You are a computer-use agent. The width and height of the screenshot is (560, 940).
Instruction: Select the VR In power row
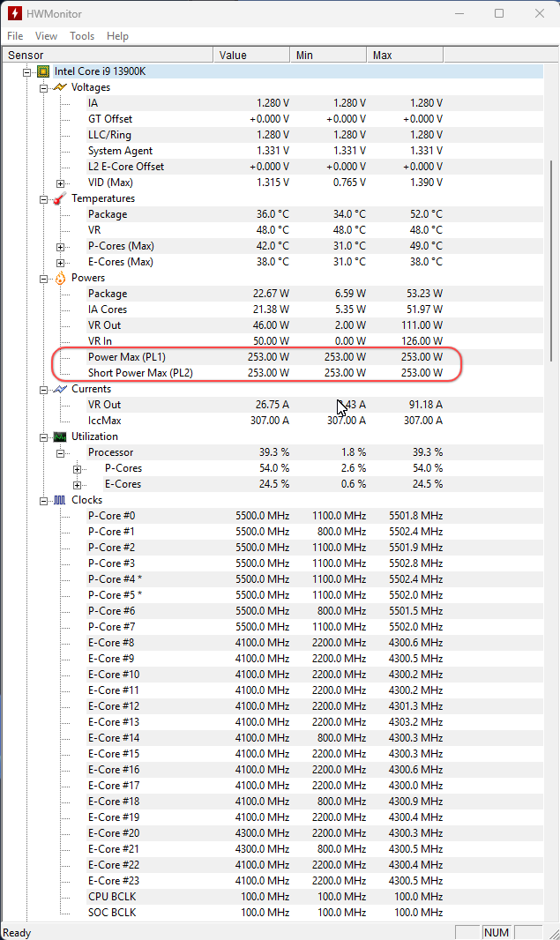point(315,341)
